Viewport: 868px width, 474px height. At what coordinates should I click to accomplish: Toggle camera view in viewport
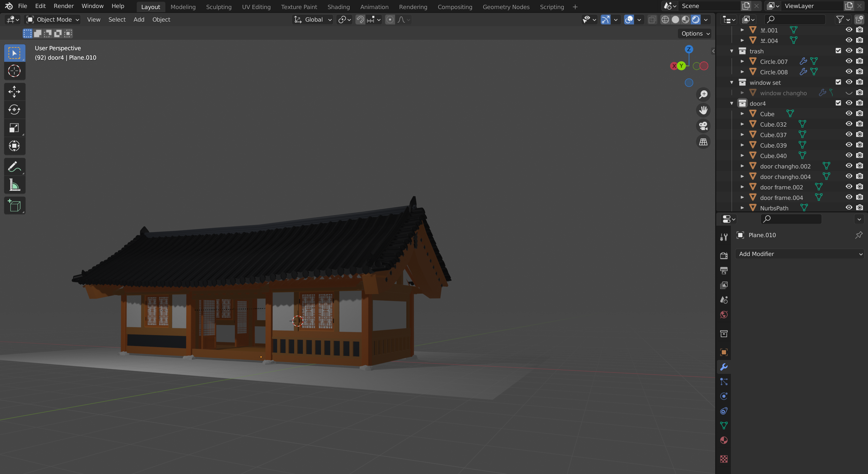[703, 126]
